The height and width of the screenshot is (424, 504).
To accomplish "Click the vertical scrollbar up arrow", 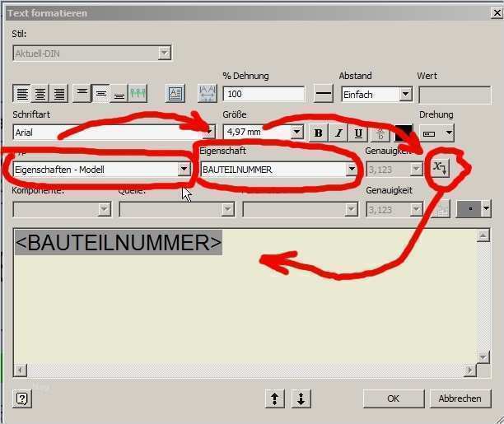I will pos(483,235).
